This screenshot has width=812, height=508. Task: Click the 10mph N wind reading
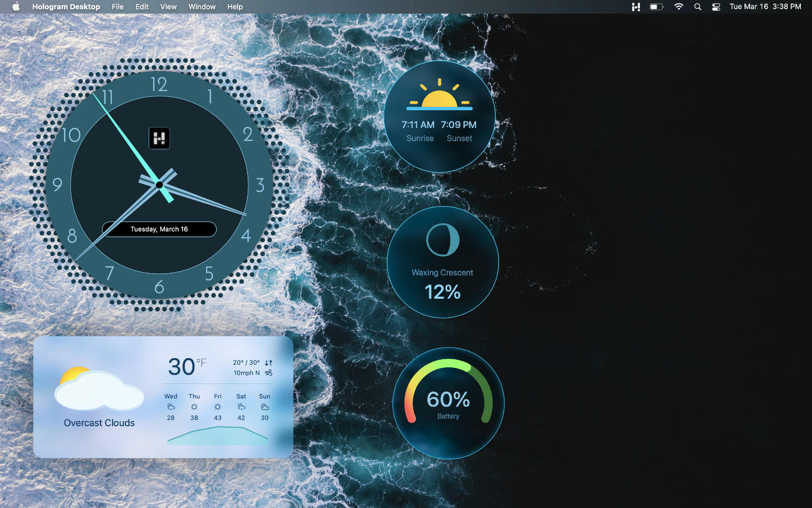(x=246, y=373)
